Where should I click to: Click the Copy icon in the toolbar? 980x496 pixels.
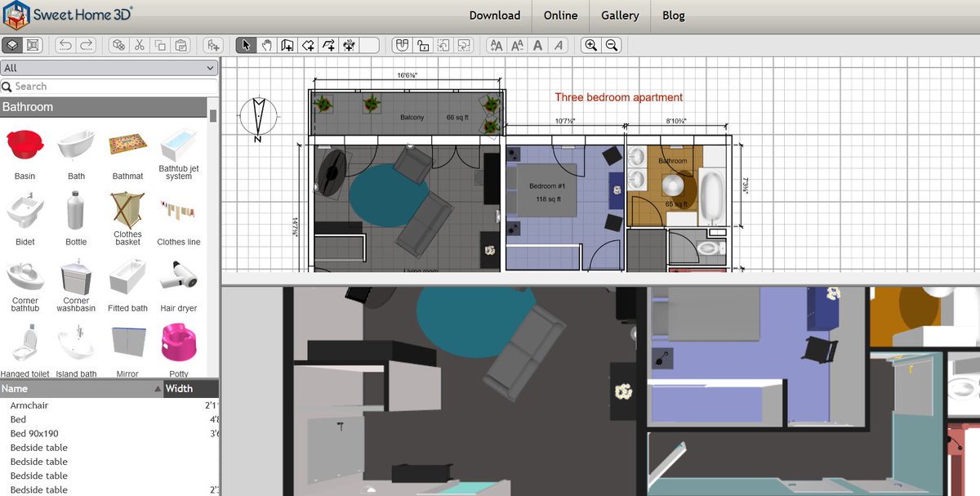pos(160,45)
